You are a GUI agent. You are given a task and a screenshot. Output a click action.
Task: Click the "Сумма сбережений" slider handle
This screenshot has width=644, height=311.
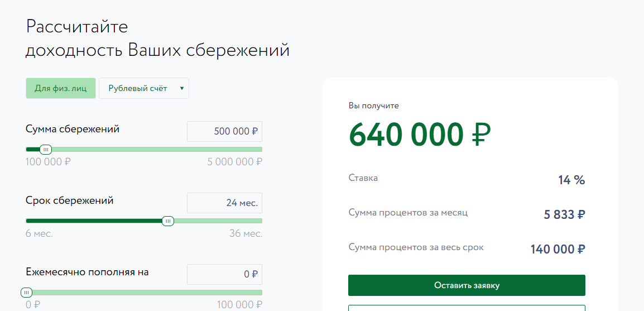pos(46,150)
